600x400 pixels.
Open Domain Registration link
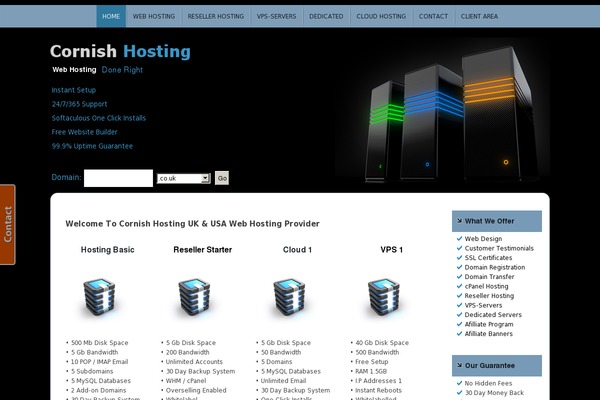click(495, 267)
